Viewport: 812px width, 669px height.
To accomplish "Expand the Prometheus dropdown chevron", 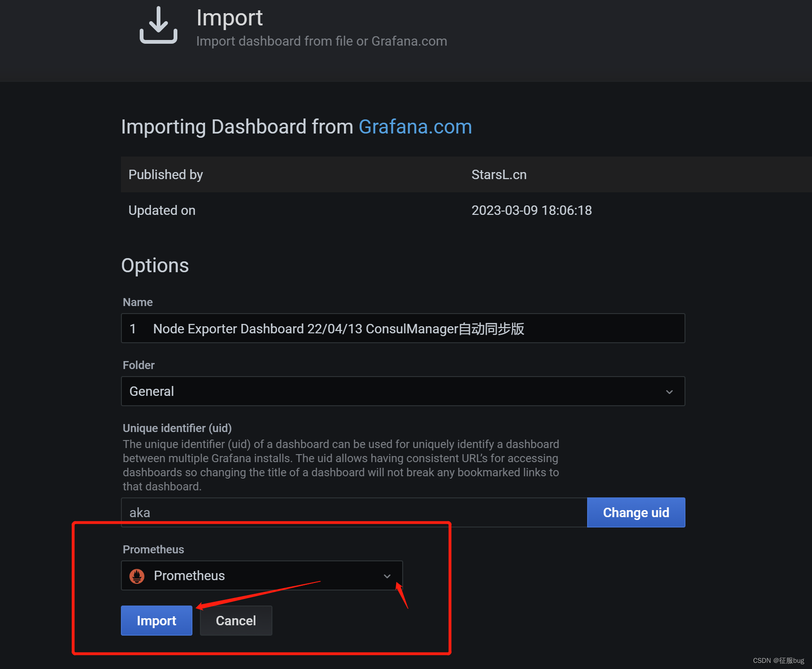I will pyautogui.click(x=387, y=576).
